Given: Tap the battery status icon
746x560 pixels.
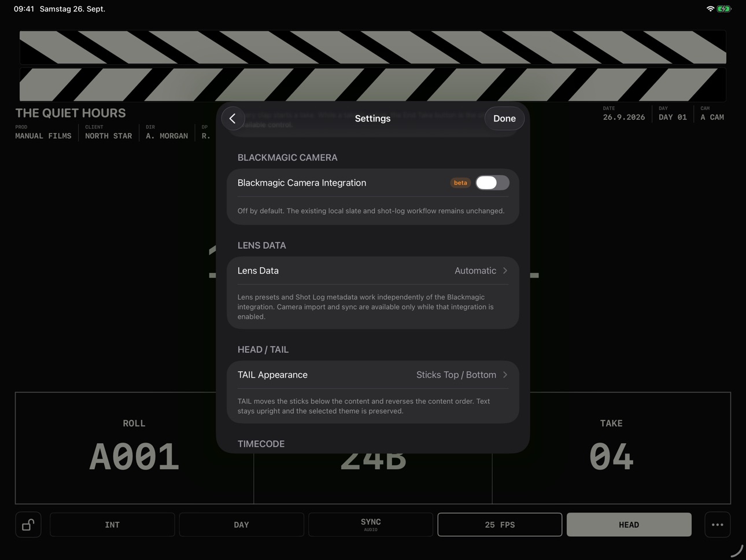Looking at the screenshot, I should click(724, 9).
